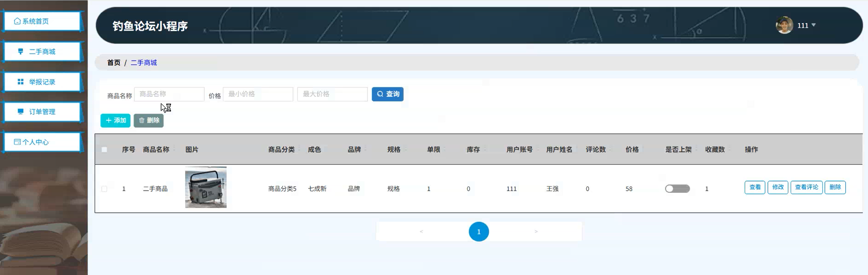Focus the 商品名称 search field

169,94
